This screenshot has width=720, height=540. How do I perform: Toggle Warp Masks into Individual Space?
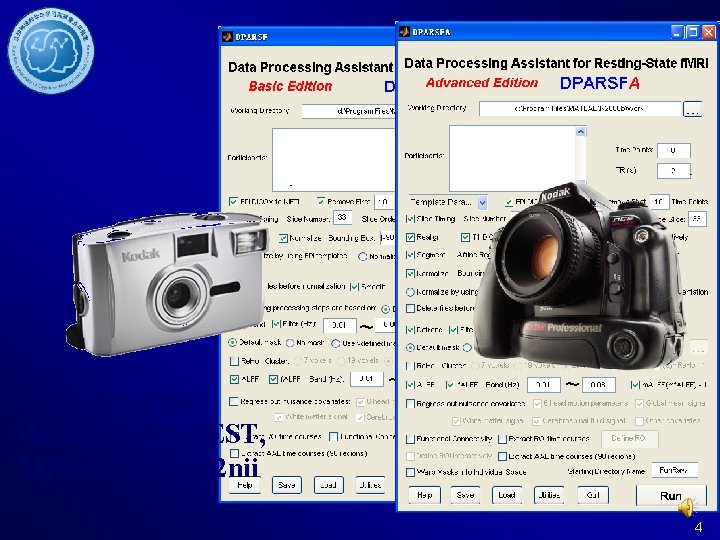coord(410,472)
